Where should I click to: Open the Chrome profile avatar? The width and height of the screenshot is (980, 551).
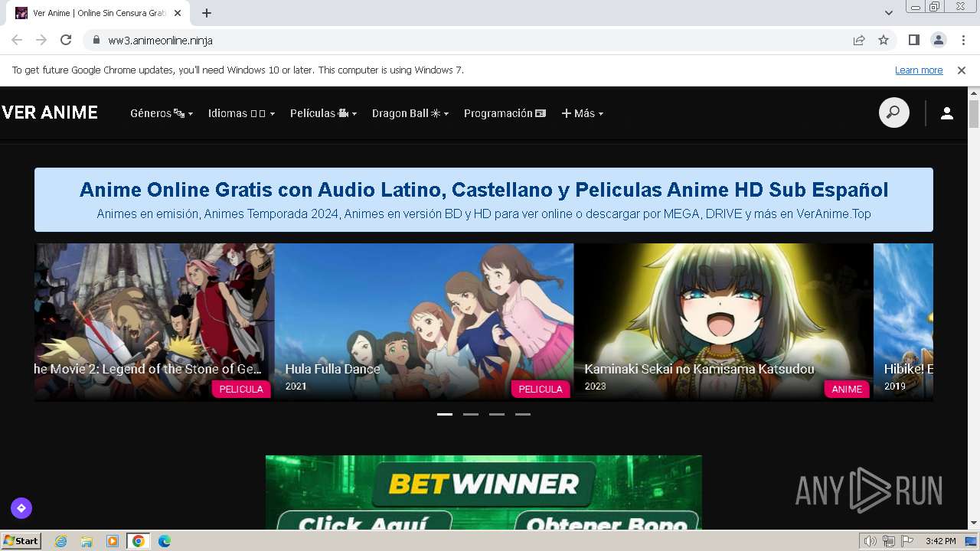tap(938, 40)
